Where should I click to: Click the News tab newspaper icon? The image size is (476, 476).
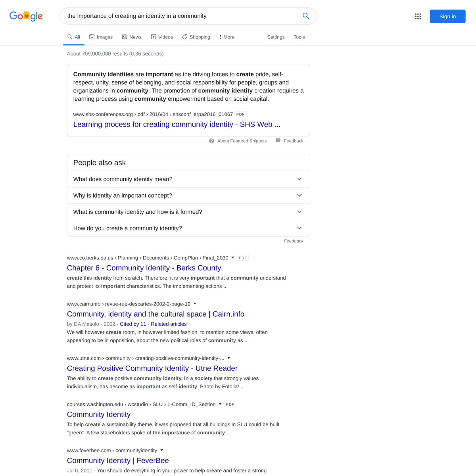click(x=124, y=36)
